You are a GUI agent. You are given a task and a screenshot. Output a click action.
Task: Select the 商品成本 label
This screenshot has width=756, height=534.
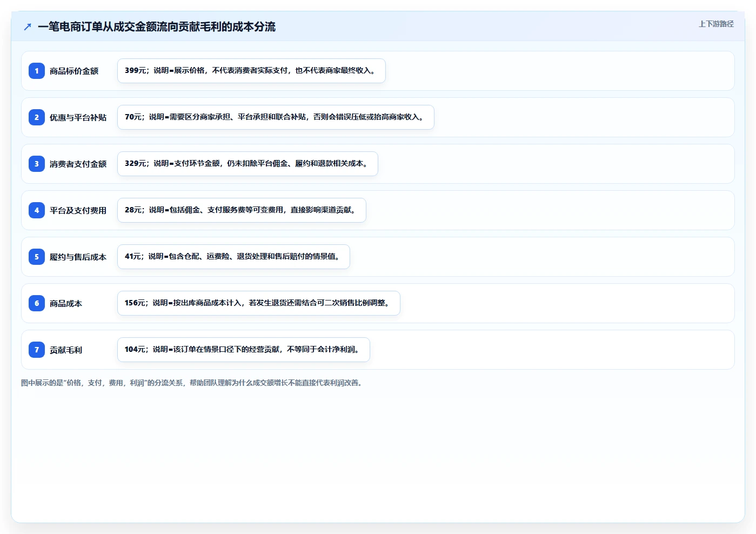click(x=66, y=303)
